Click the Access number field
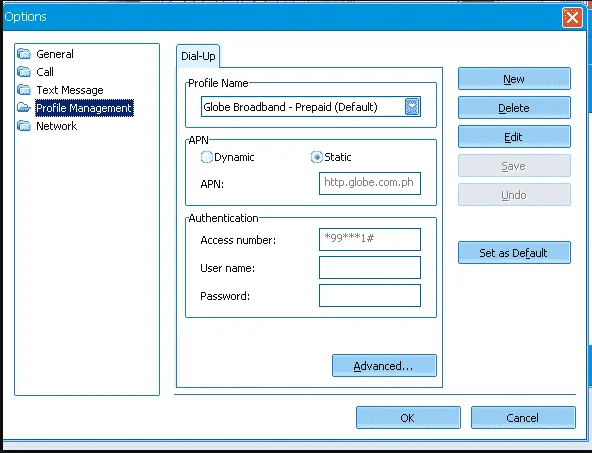 (370, 239)
